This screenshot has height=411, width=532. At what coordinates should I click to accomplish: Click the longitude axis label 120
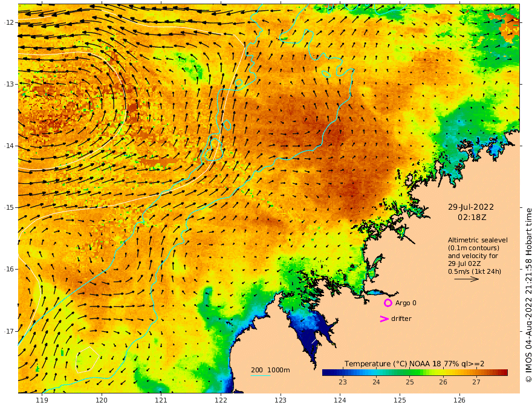(x=102, y=400)
